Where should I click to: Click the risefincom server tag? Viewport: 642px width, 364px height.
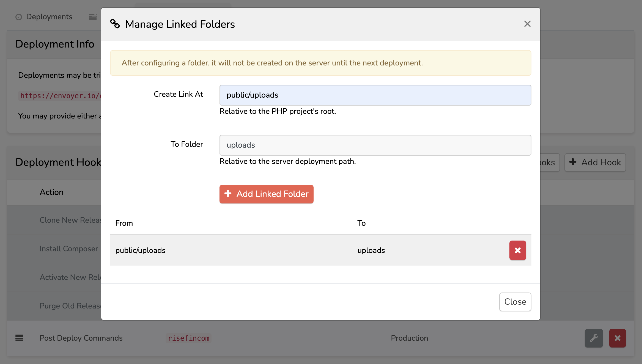[188, 338]
